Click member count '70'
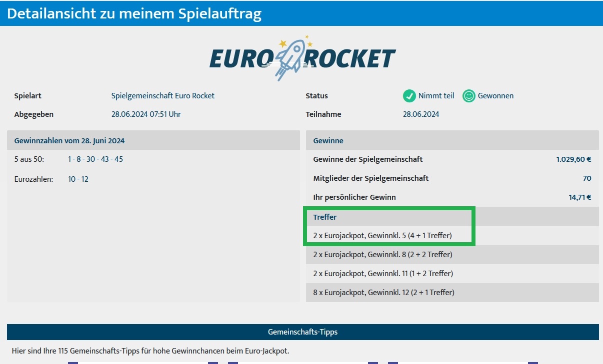The width and height of the screenshot is (603, 364). (x=587, y=178)
